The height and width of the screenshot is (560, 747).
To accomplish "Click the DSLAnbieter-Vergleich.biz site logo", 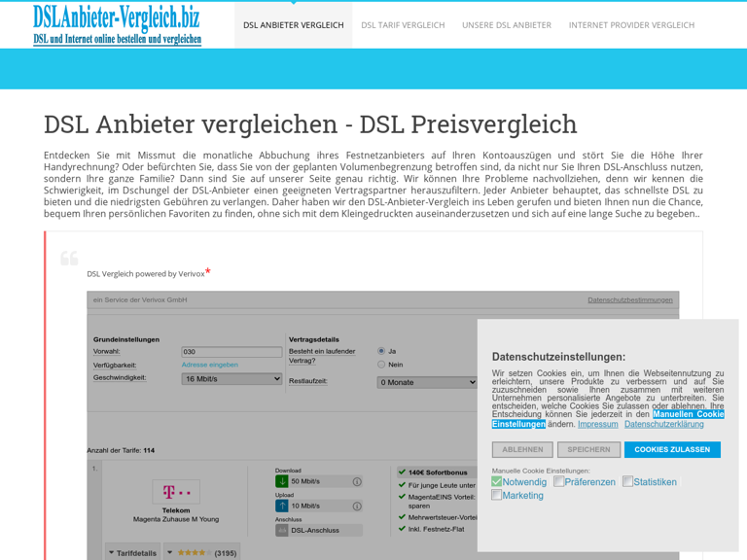I will click(117, 24).
